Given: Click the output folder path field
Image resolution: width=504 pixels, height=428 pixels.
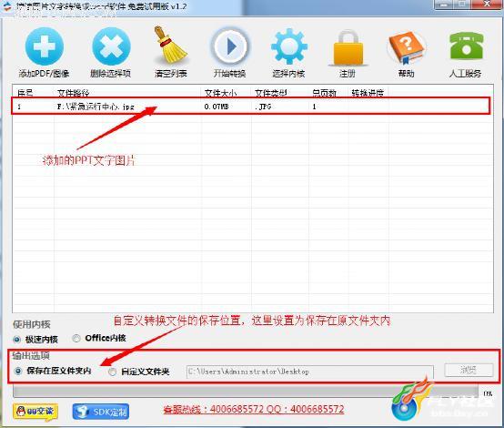Looking at the screenshot, I should (x=310, y=372).
